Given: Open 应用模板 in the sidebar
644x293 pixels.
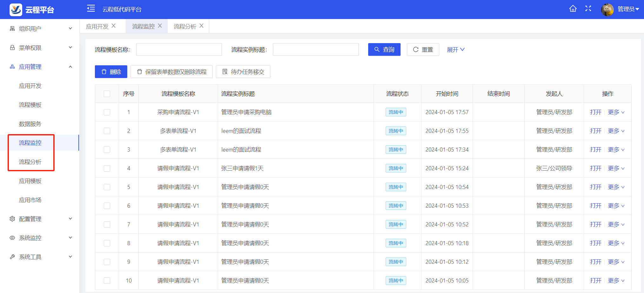Looking at the screenshot, I should pos(30,181).
